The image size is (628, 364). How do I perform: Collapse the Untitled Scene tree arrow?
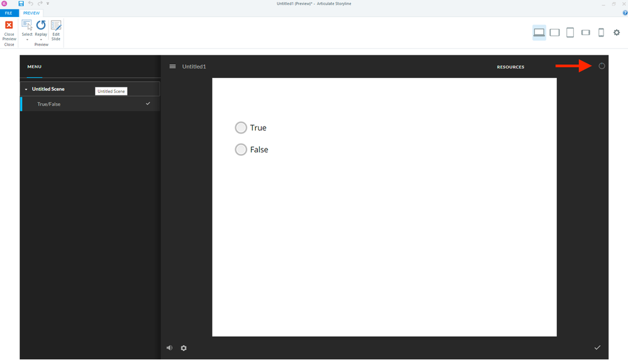pos(26,89)
